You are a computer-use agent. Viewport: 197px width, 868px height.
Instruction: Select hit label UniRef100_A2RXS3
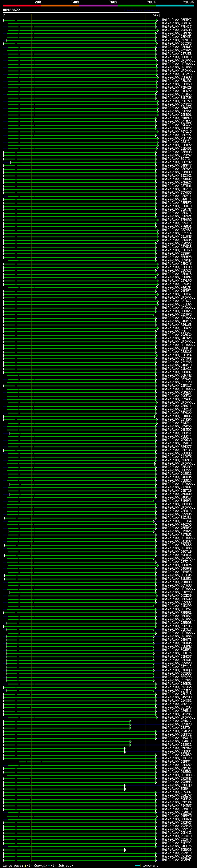coord(176,84)
